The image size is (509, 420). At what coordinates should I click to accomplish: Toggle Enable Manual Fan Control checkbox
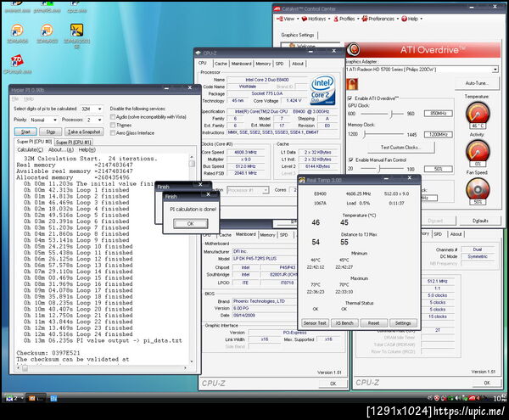[x=350, y=160]
